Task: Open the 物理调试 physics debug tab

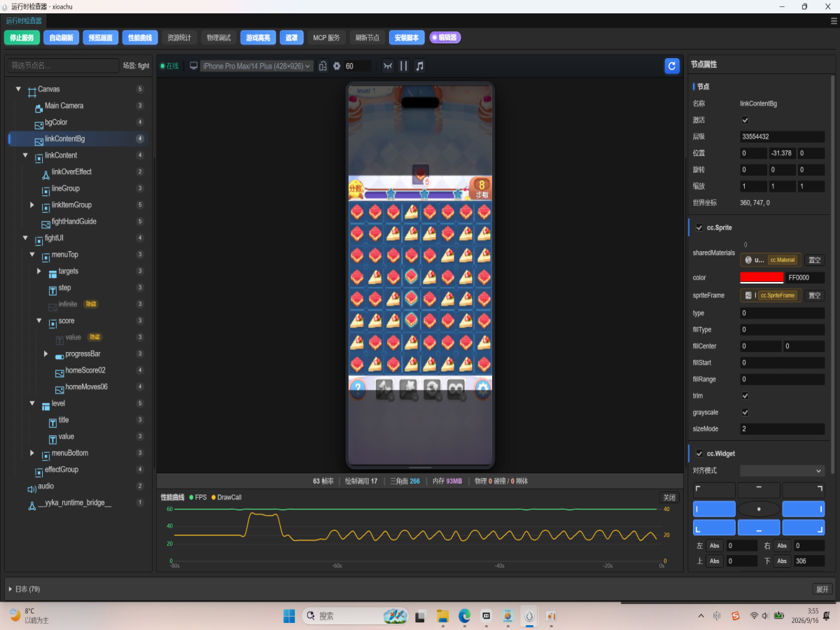Action: pos(218,38)
